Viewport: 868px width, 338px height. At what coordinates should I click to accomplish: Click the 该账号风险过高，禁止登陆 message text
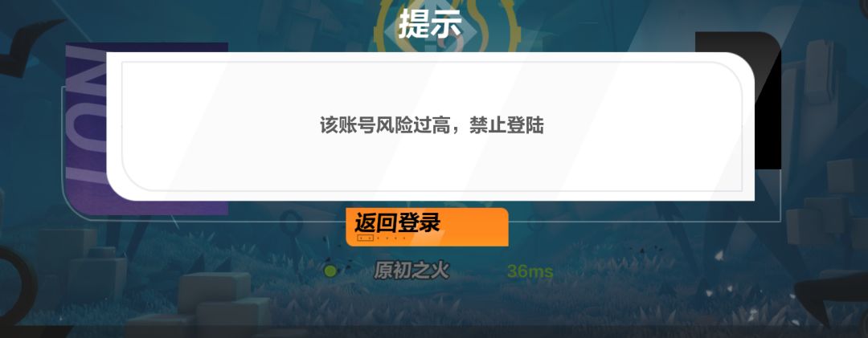[x=432, y=125]
